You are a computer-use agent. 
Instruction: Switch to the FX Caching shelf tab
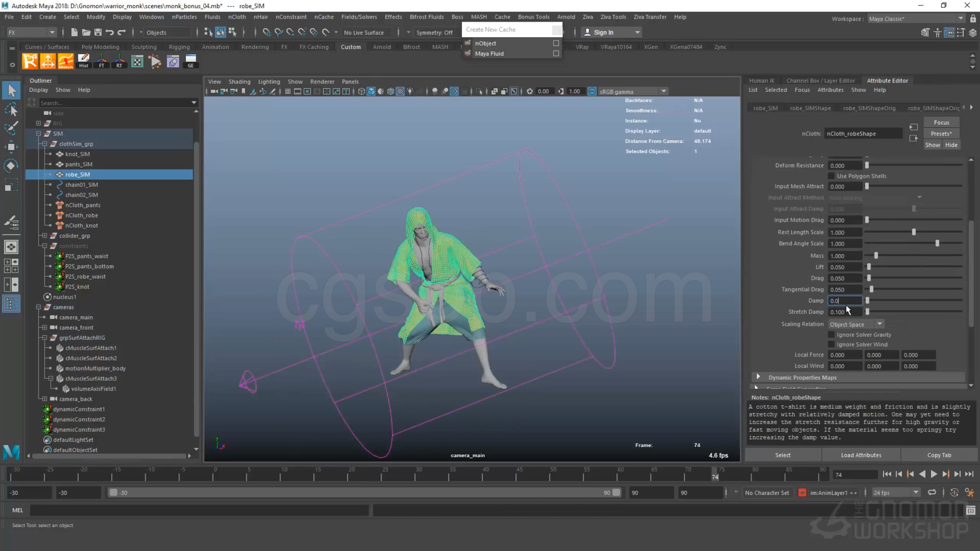pyautogui.click(x=314, y=47)
